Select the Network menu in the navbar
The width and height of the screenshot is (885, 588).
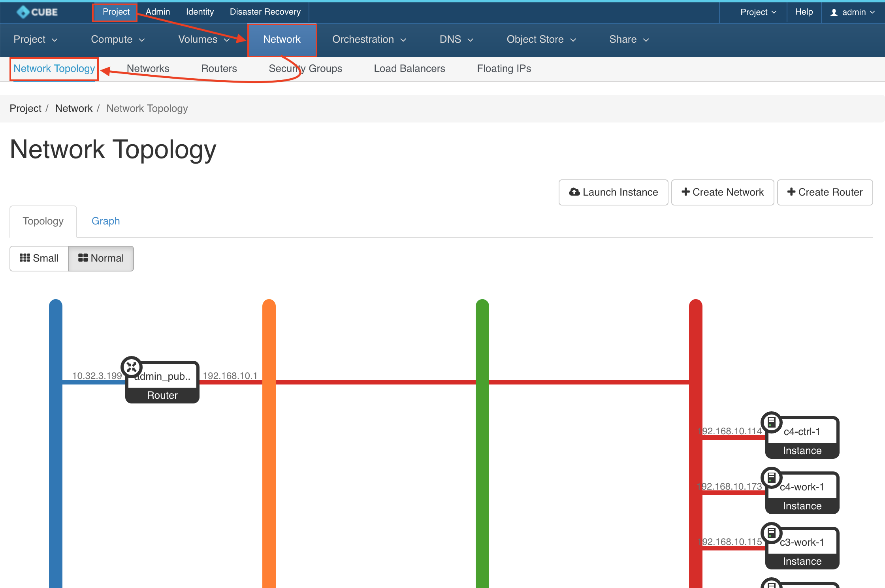[282, 40]
